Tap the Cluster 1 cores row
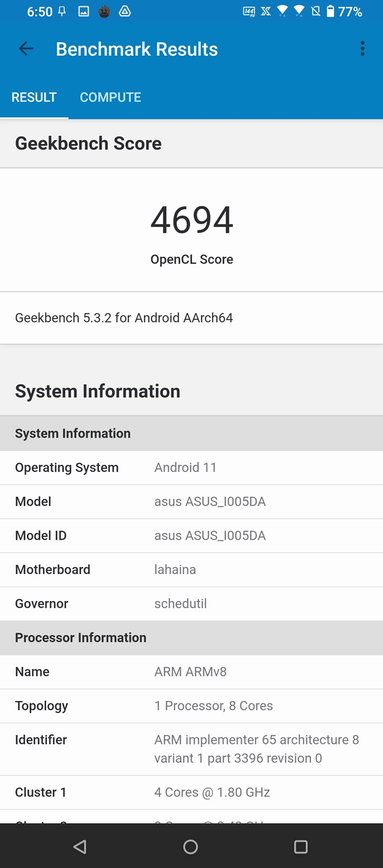This screenshot has width=383, height=868. click(x=191, y=793)
